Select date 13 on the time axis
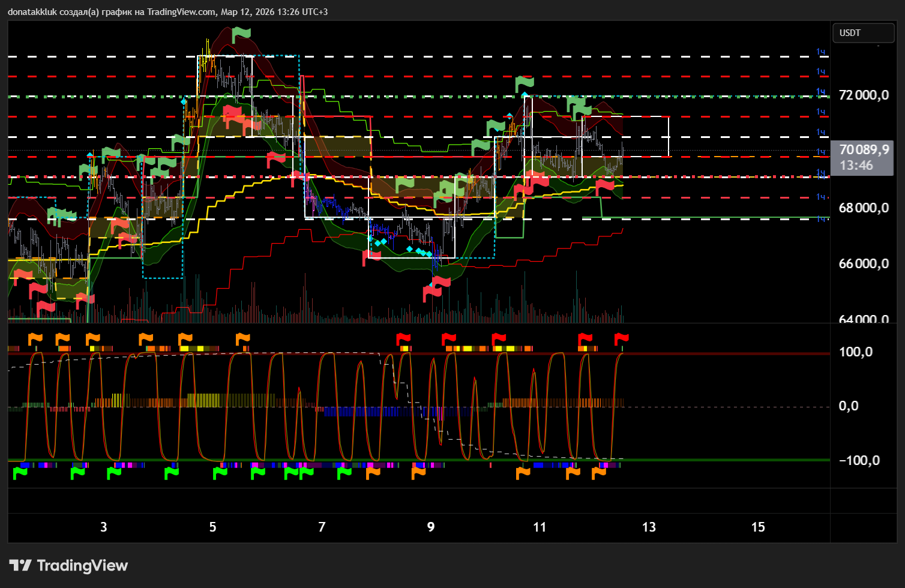Viewport: 905px width, 588px height. pyautogui.click(x=649, y=527)
